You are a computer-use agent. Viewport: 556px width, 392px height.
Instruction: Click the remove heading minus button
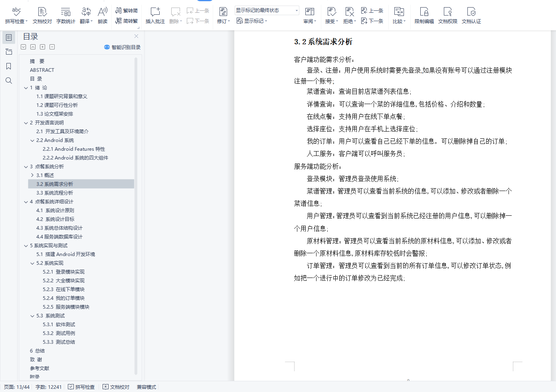click(52, 47)
